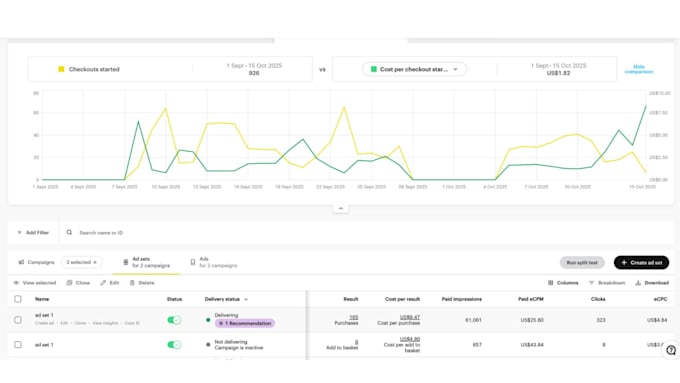Open the Add Filter menu

click(33, 232)
